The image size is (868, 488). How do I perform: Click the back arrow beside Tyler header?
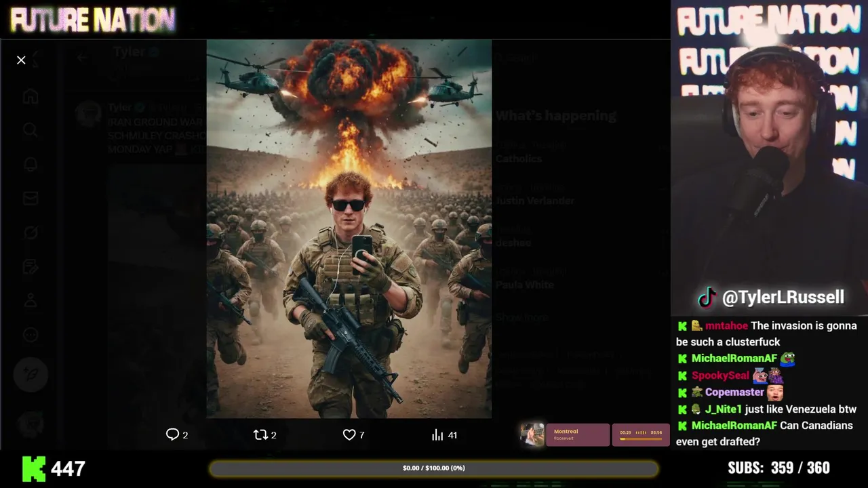click(x=82, y=58)
